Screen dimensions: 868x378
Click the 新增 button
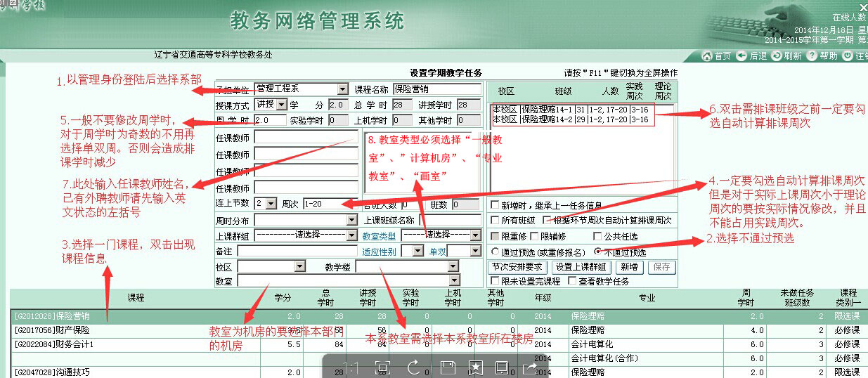628,267
